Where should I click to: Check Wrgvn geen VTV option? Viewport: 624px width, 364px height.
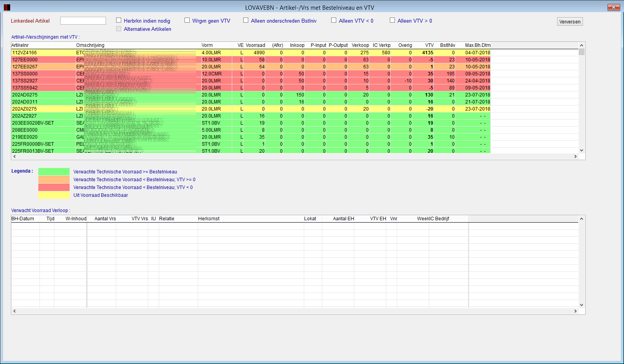click(x=187, y=20)
